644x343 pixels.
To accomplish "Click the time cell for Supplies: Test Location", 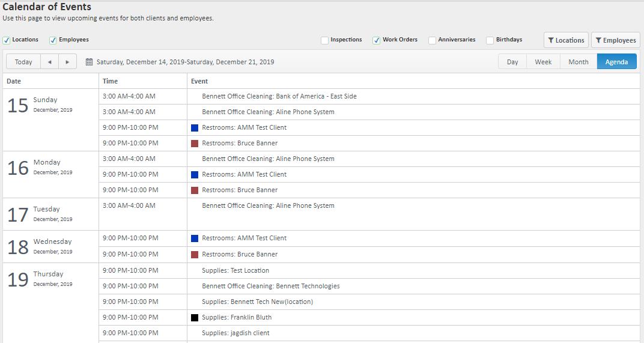I will (x=143, y=270).
